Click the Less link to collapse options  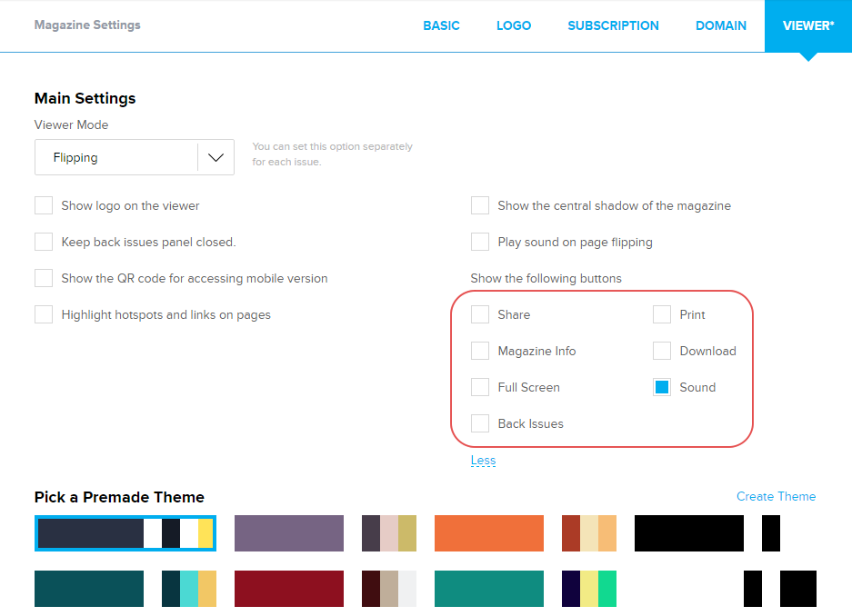click(x=483, y=461)
